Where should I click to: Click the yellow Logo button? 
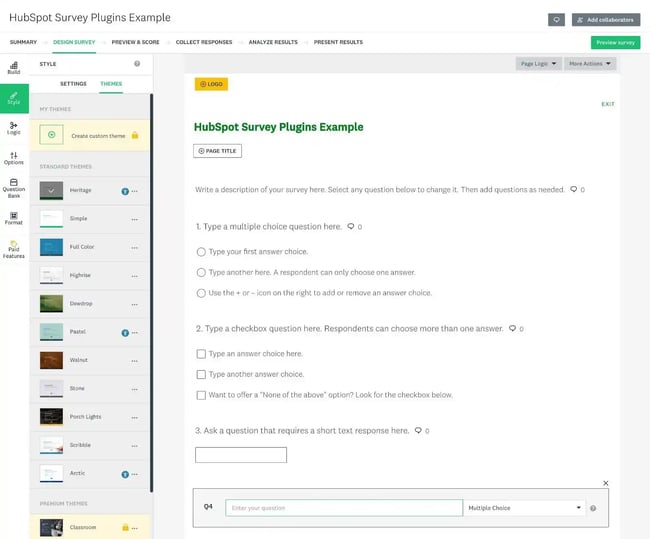point(211,84)
